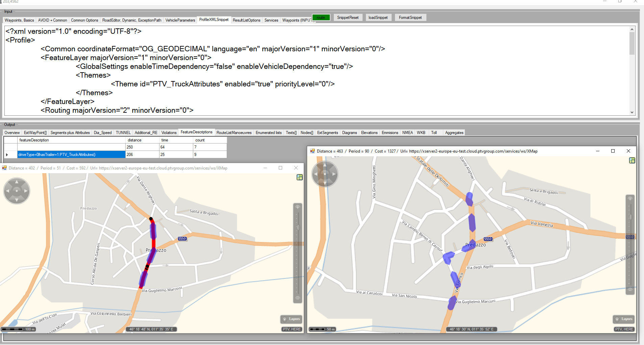The height and width of the screenshot is (345, 644).
Task: Zoom in using plus on left map slider
Action: [298, 207]
